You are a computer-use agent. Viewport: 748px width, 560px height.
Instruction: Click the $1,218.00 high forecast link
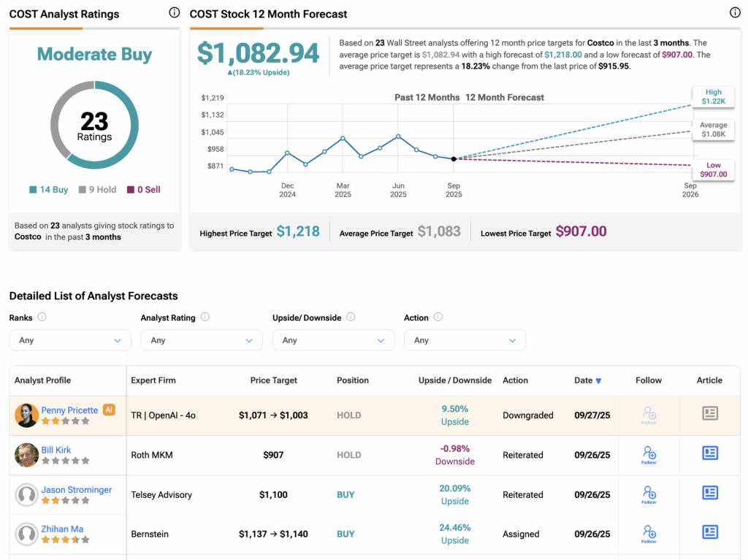(563, 54)
